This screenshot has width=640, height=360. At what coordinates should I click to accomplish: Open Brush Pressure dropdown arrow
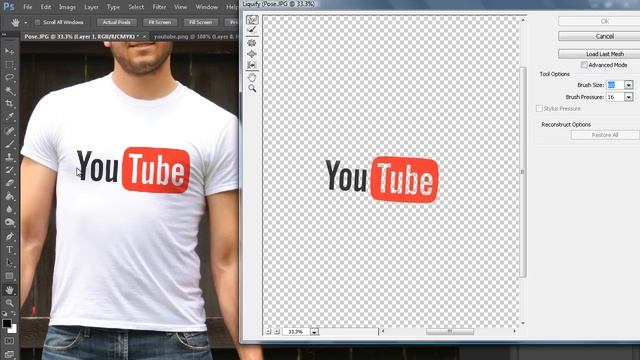[x=629, y=97]
